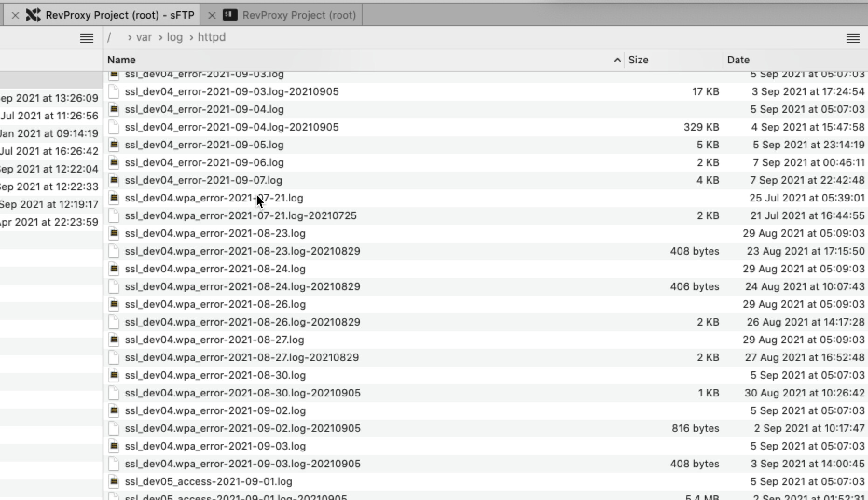Click icon of ssl_dev04.wpa_error-2021-08-23.log
Screen dimensions: 868x500
point(114,233)
